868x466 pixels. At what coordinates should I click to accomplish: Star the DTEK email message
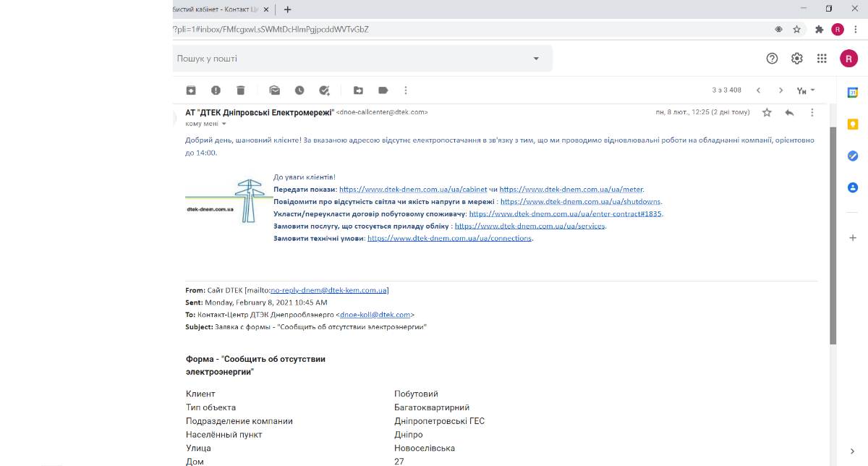click(767, 112)
